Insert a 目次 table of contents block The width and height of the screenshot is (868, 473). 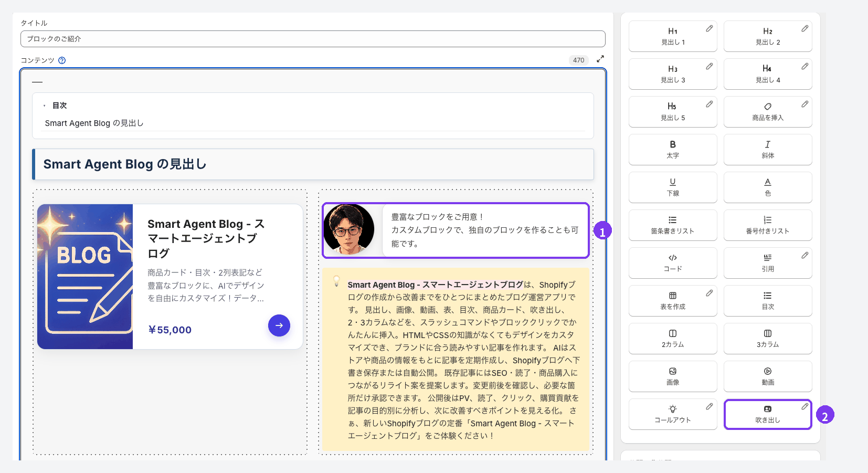coord(768,301)
